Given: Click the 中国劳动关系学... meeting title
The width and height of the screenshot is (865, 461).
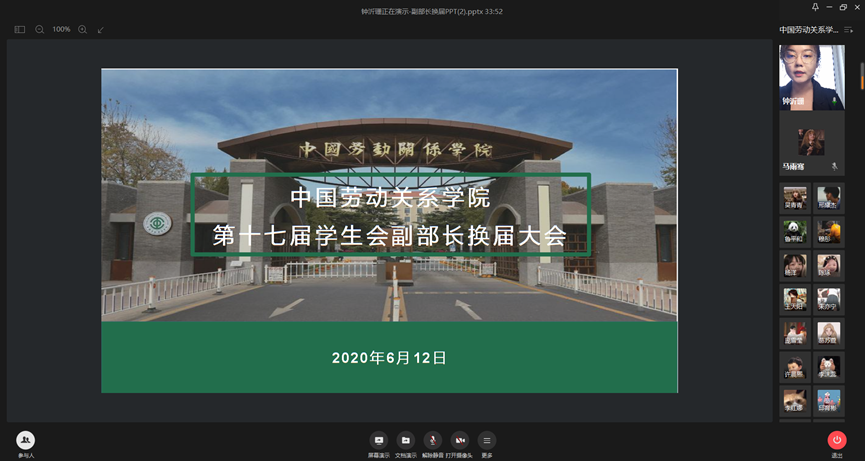Looking at the screenshot, I should click(809, 30).
